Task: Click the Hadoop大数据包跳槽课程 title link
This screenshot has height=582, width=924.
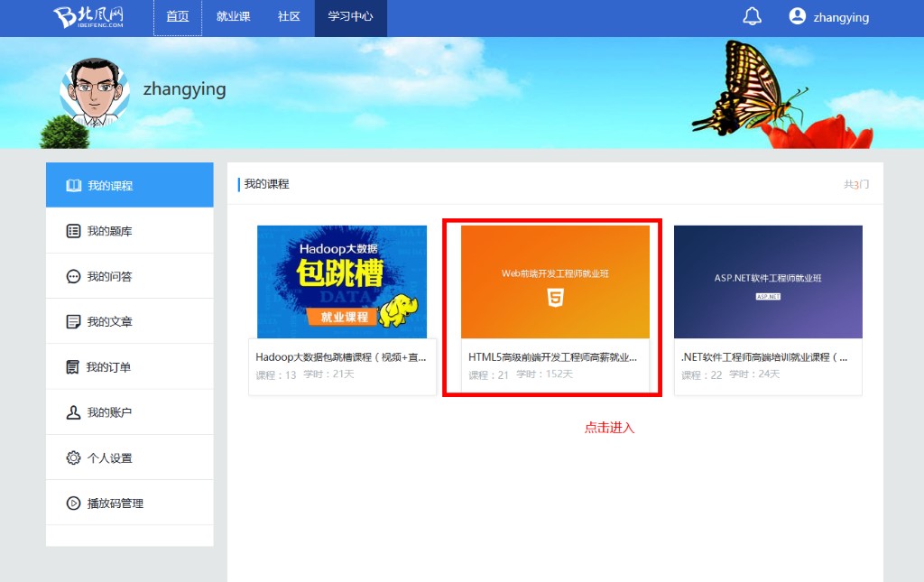Action: (x=340, y=357)
